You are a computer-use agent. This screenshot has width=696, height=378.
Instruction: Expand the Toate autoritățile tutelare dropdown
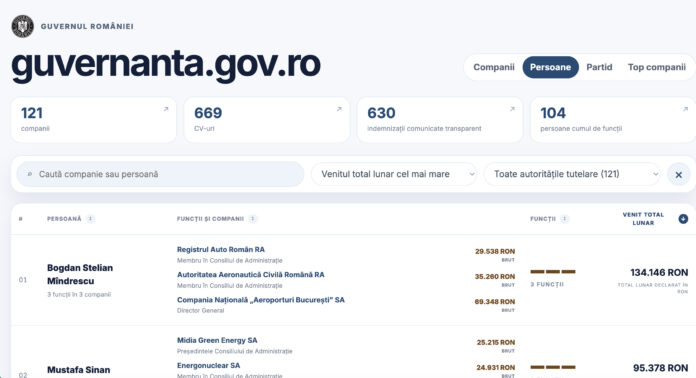click(x=572, y=174)
